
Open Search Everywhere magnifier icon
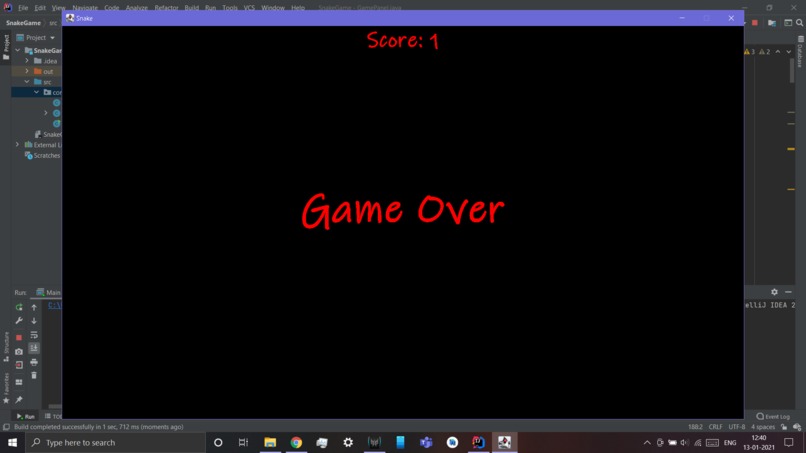(x=799, y=23)
